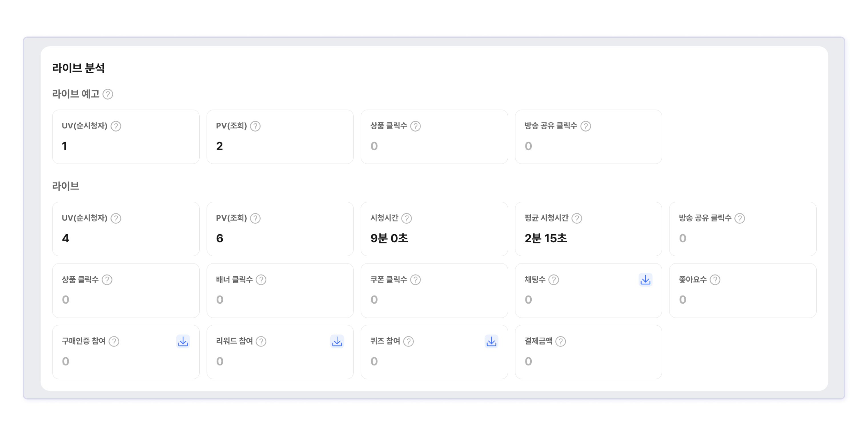Viewport: 868px width, 436px height.
Task: Show help tooltip for 좋아요수
Action: point(715,280)
